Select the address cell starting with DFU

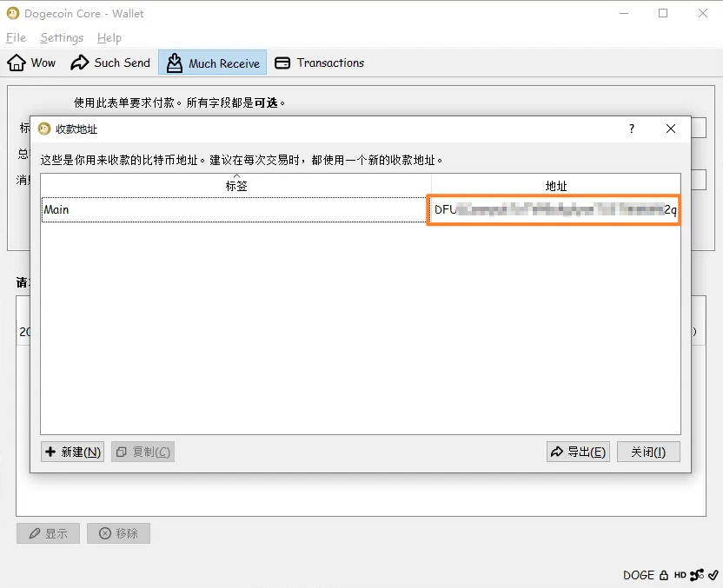(x=554, y=209)
